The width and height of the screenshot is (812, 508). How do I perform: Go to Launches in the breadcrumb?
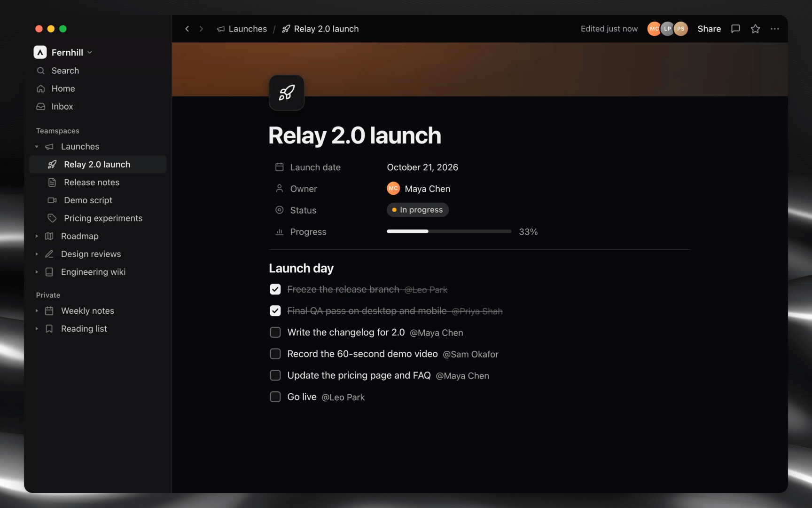242,29
